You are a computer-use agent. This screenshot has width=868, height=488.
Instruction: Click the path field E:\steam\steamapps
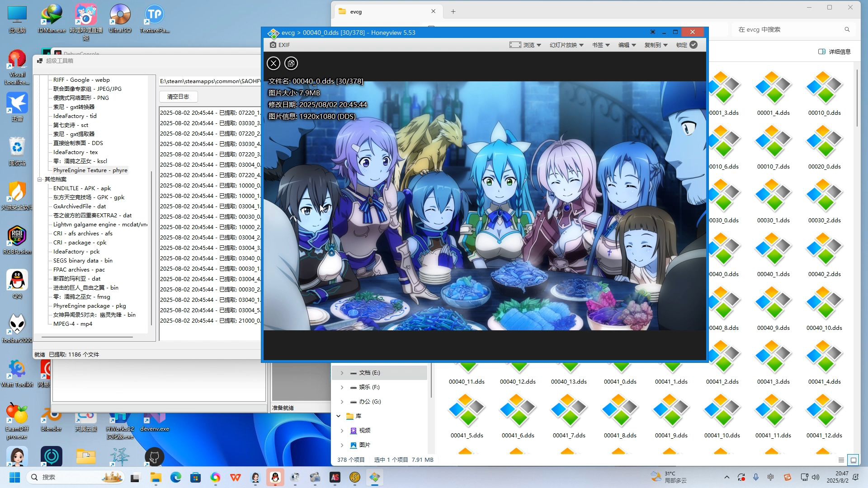tap(210, 81)
